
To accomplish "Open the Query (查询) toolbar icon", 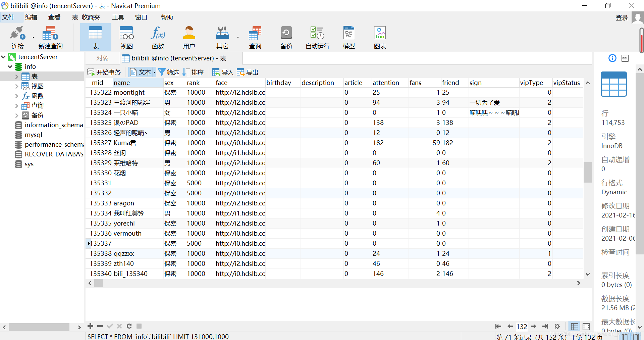I will tap(255, 37).
